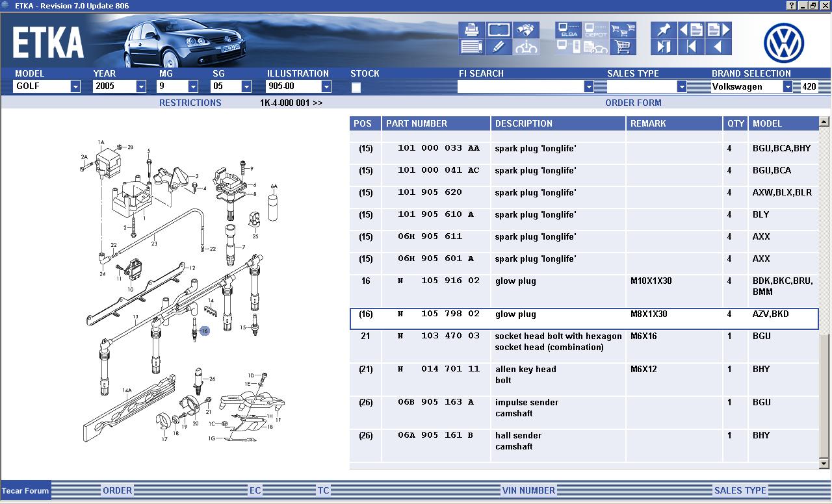Click the brand code field showing 420

click(x=809, y=86)
